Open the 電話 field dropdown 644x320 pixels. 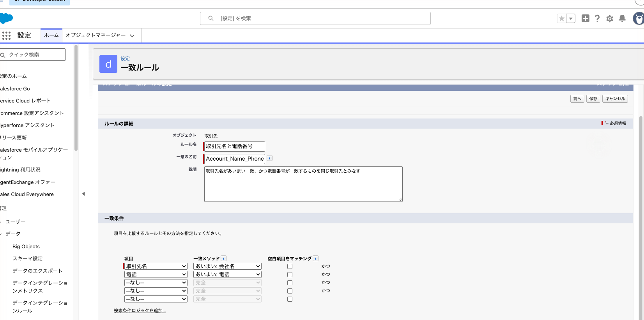(156, 274)
